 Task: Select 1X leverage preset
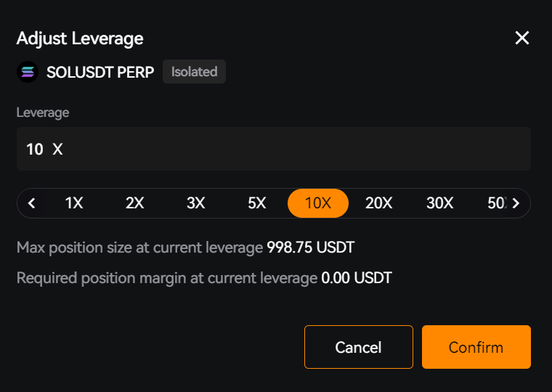click(x=74, y=203)
